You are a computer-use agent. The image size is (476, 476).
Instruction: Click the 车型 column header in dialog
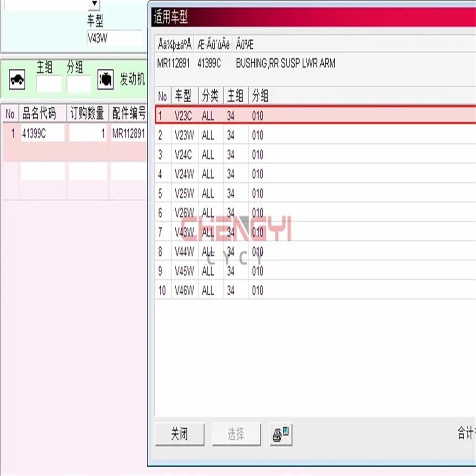[x=185, y=96]
